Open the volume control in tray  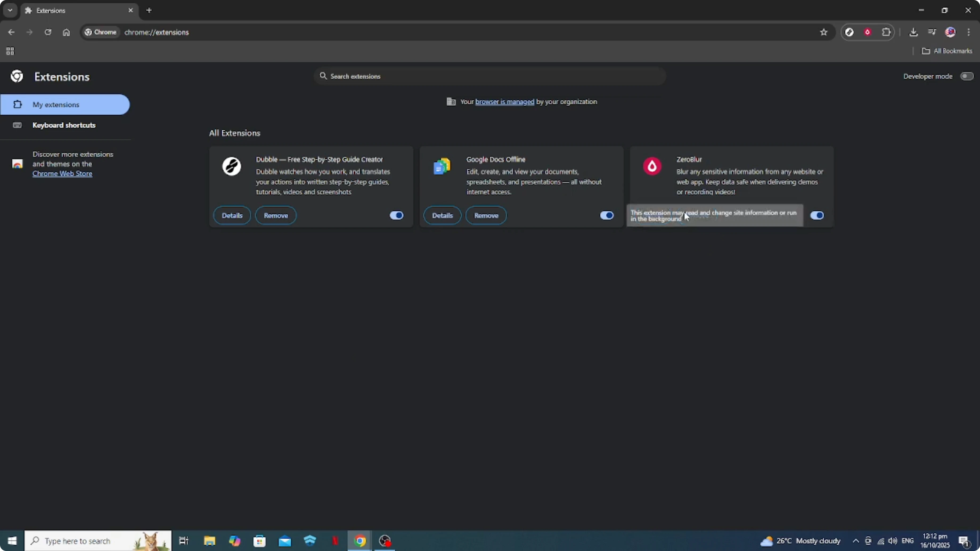coord(892,541)
